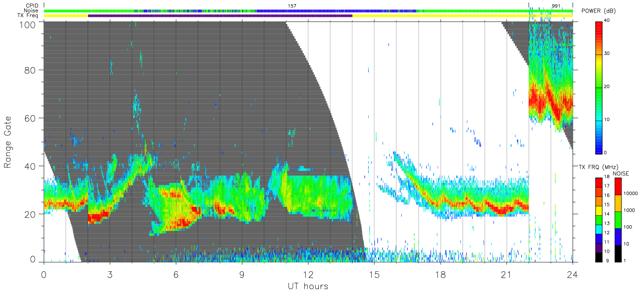Click the green middle of the POWER color bar
Viewport: 644px width, 297px height.
pos(599,86)
